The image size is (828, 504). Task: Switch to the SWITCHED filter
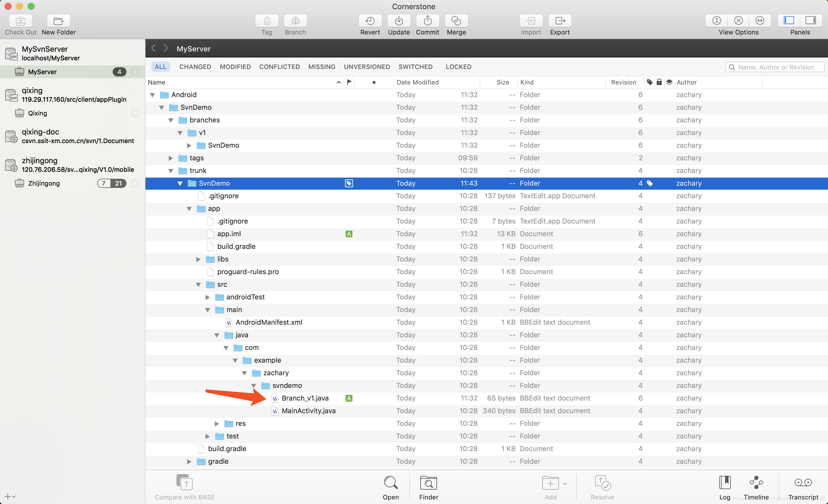pos(415,67)
